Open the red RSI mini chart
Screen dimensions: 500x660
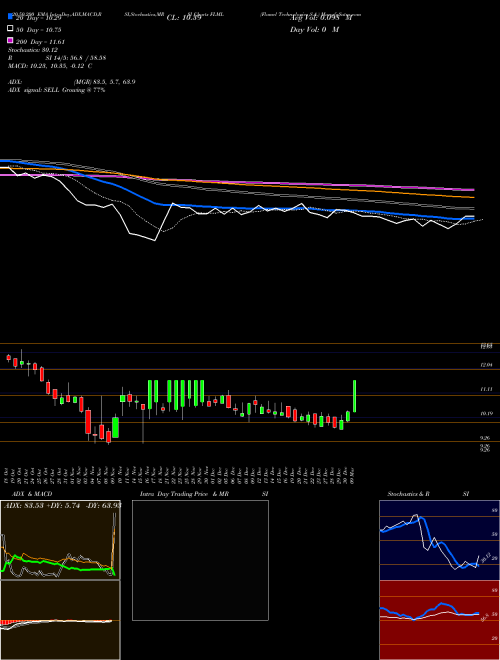pos(439,620)
